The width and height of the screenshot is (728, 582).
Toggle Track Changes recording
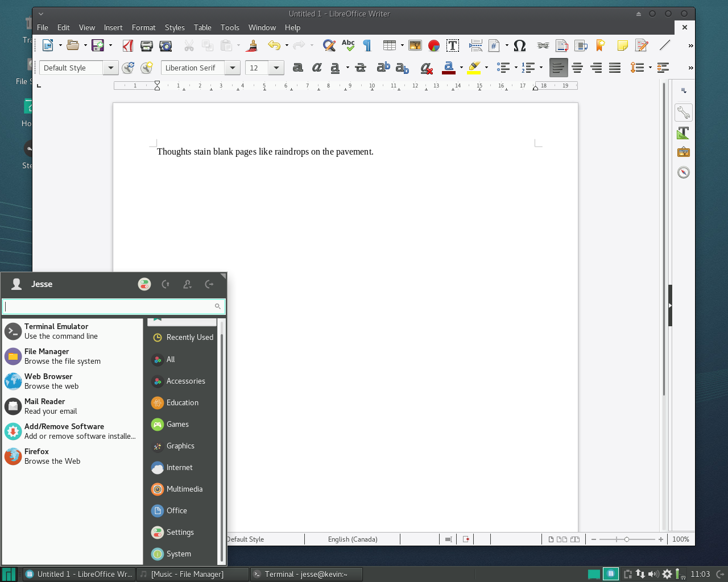point(642,45)
